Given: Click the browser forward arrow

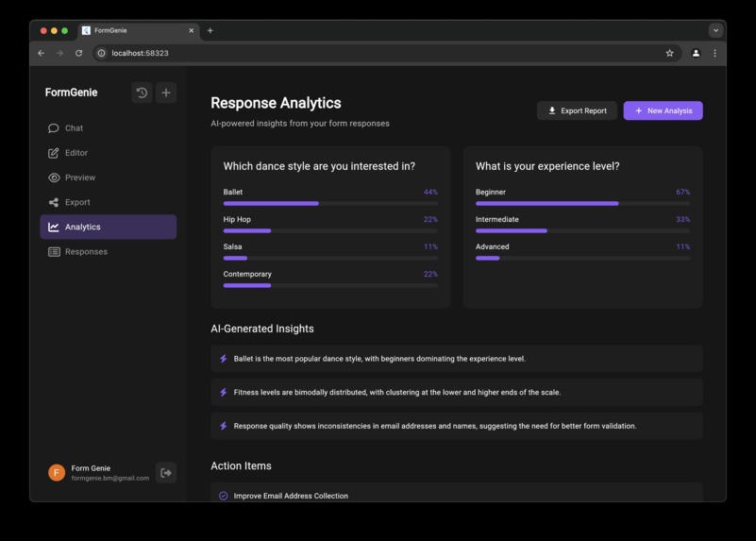Looking at the screenshot, I should 59,53.
